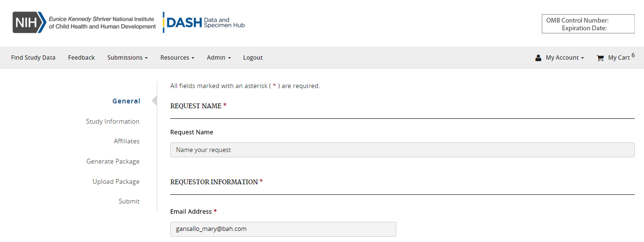Expand the Submissions dropdown menu

point(127,58)
